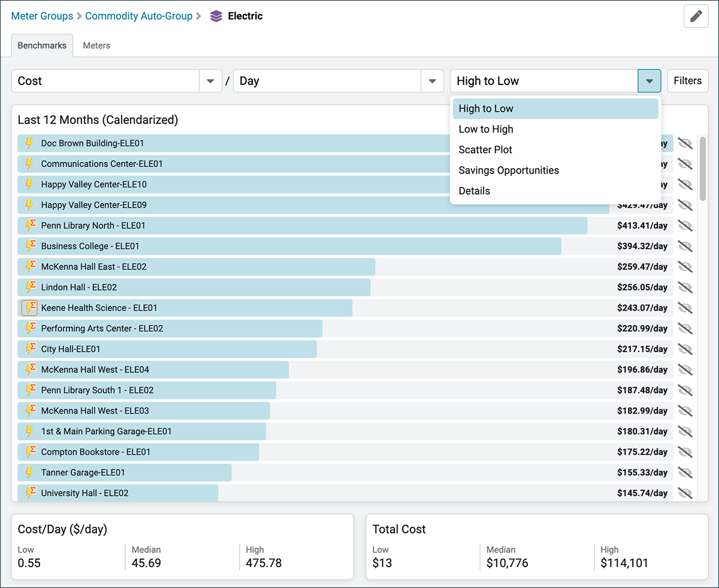Switch to the Meters tab
Viewport: 719px width, 588px height.
tap(96, 45)
